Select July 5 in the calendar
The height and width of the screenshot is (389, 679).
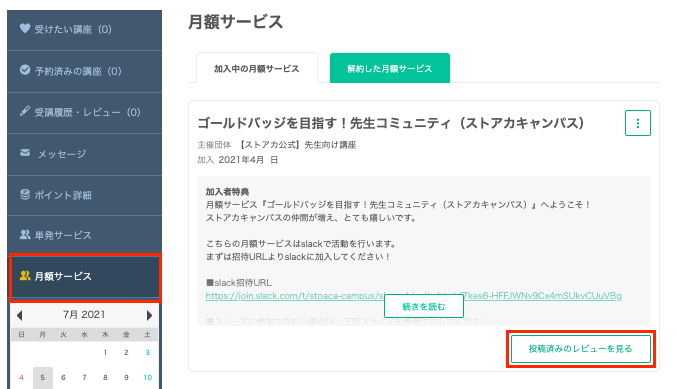[42, 377]
